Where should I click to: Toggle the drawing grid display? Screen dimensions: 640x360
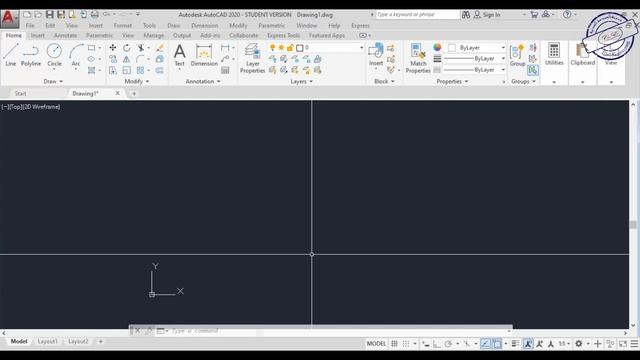[x=394, y=344]
